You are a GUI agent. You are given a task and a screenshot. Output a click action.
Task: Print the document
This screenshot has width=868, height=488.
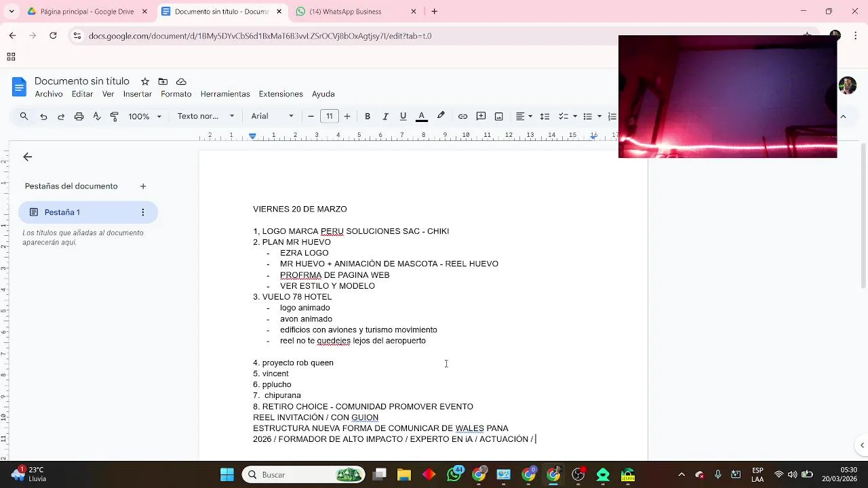(79, 117)
